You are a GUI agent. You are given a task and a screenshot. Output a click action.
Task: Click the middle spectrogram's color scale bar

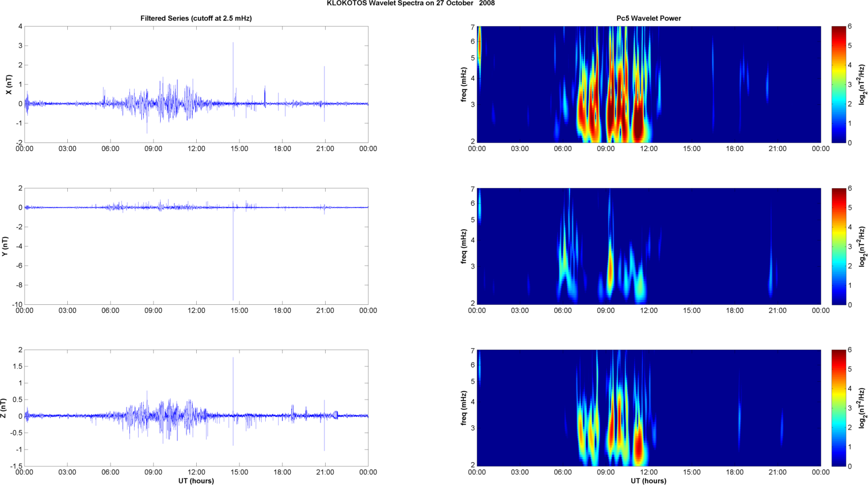(x=838, y=246)
